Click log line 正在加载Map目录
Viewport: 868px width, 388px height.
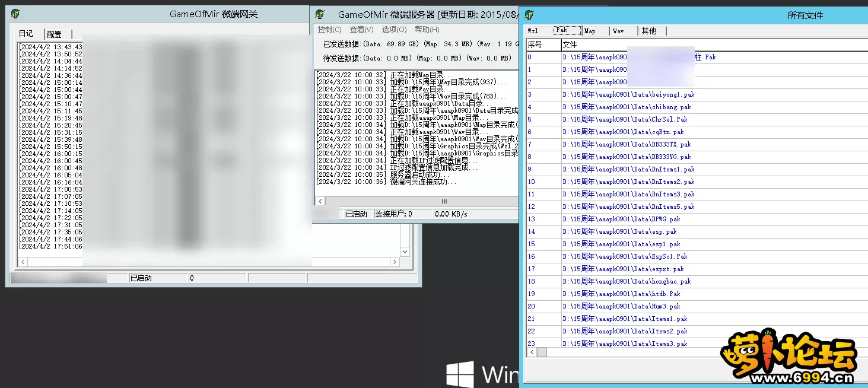click(383, 75)
